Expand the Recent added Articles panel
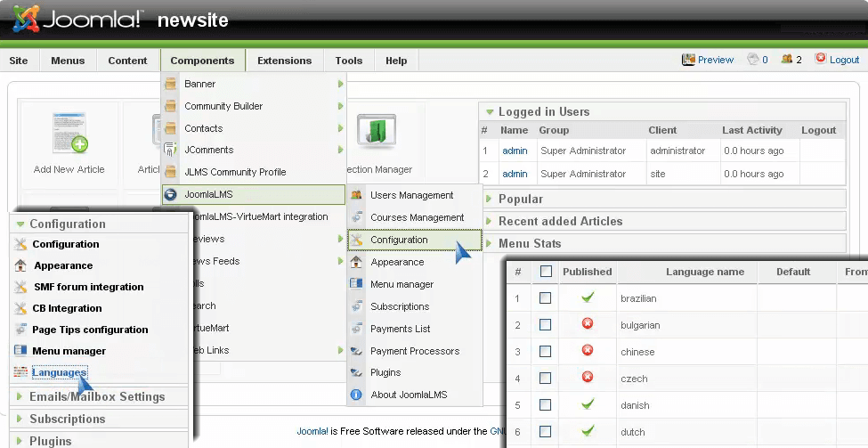Viewport: 868px width, 448px height. coord(489,221)
